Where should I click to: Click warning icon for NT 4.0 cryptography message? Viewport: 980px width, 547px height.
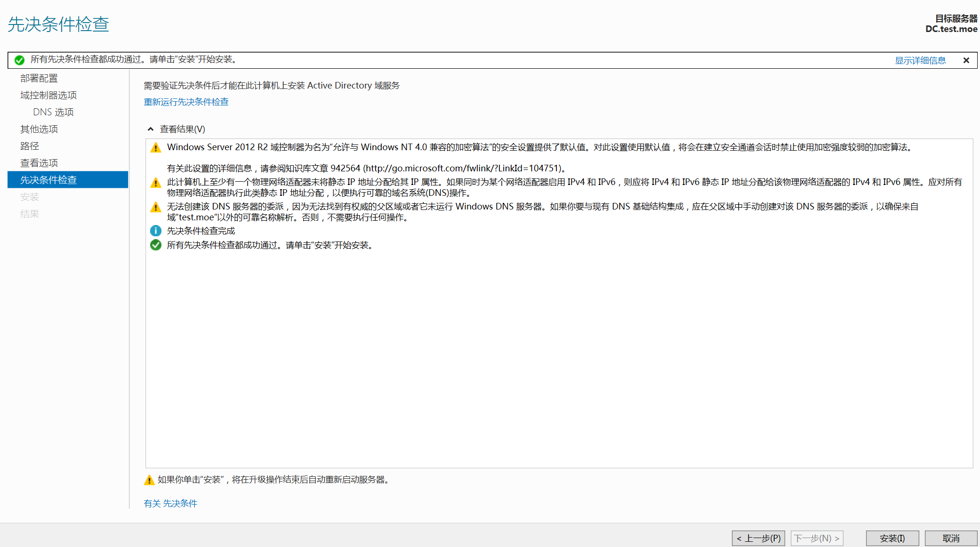coord(155,148)
